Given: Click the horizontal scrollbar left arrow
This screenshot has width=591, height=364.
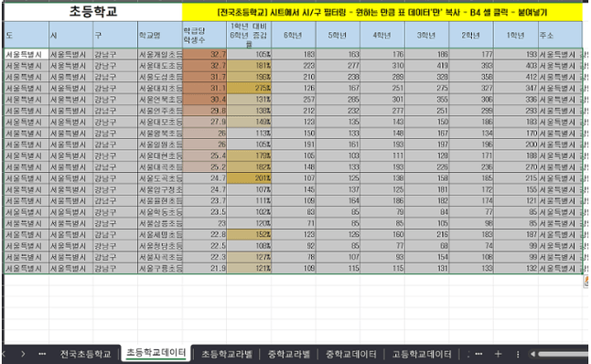Looking at the screenshot, I should coord(532,354).
